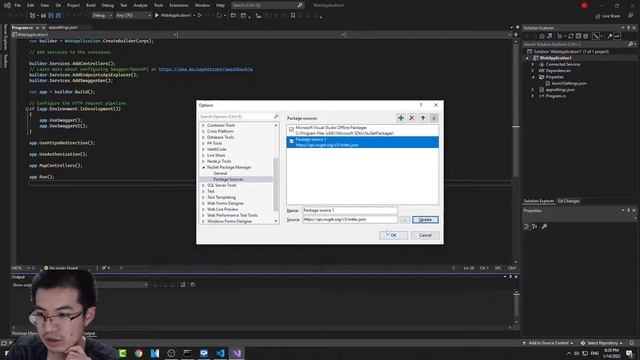Click Solution Explorer Show All Files icon
The image size is (640, 360).
586,36
